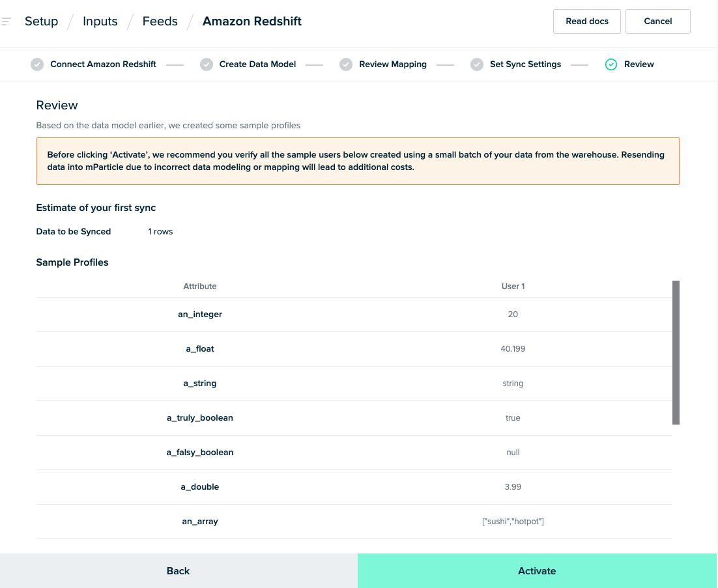Select the a_float attribute row
The image size is (718, 588).
[x=354, y=348]
